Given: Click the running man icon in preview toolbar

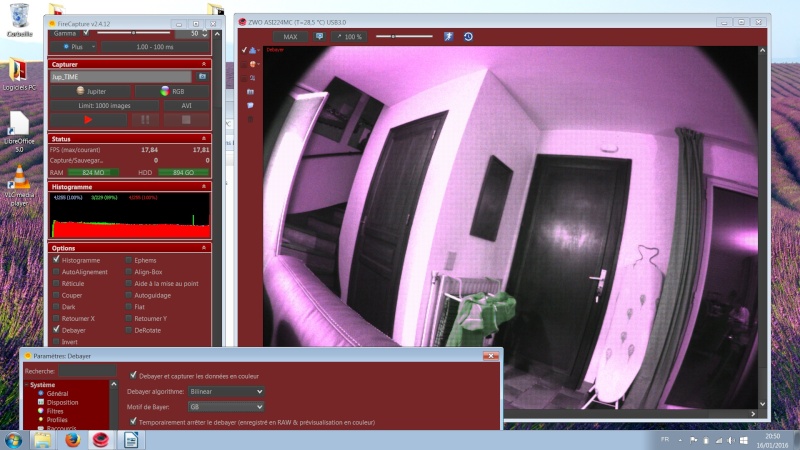Looking at the screenshot, I should click(x=448, y=36).
